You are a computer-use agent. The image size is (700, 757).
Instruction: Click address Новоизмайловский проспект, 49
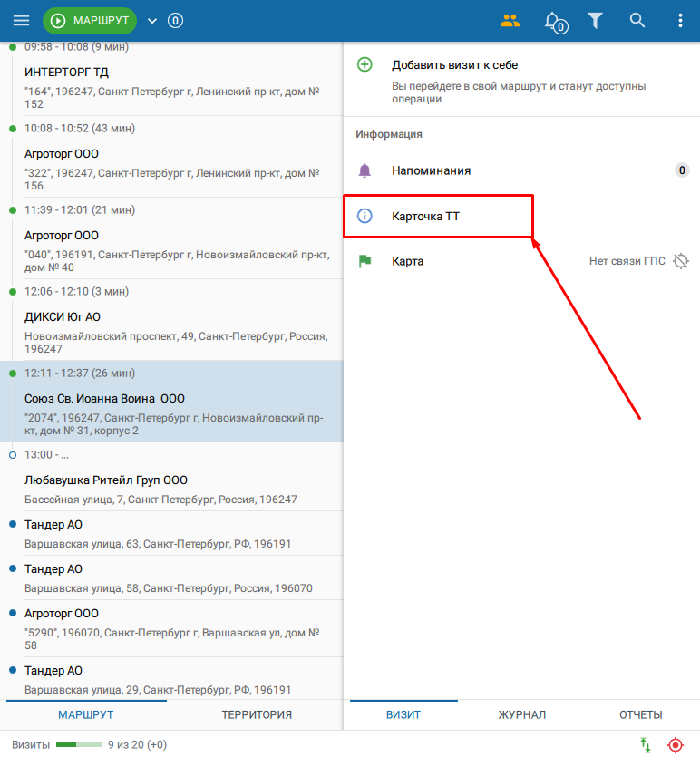[176, 343]
